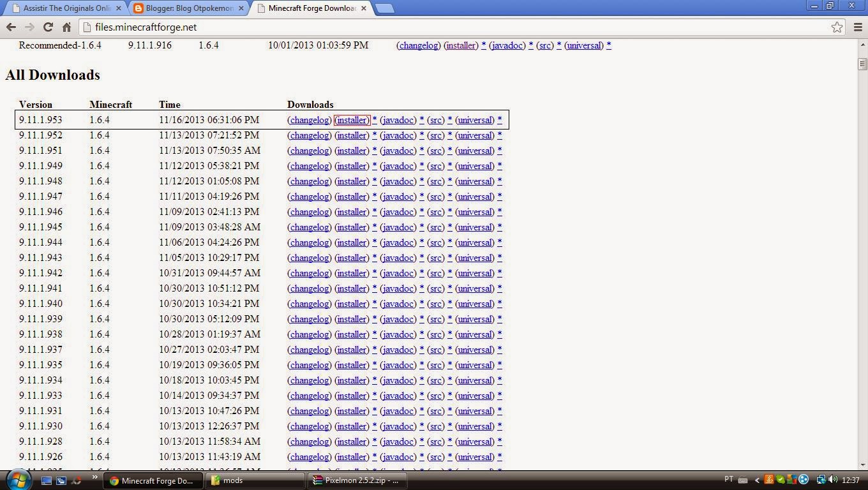The image size is (868, 490).
Task: Open the green checkmark tray icon
Action: pos(781,480)
